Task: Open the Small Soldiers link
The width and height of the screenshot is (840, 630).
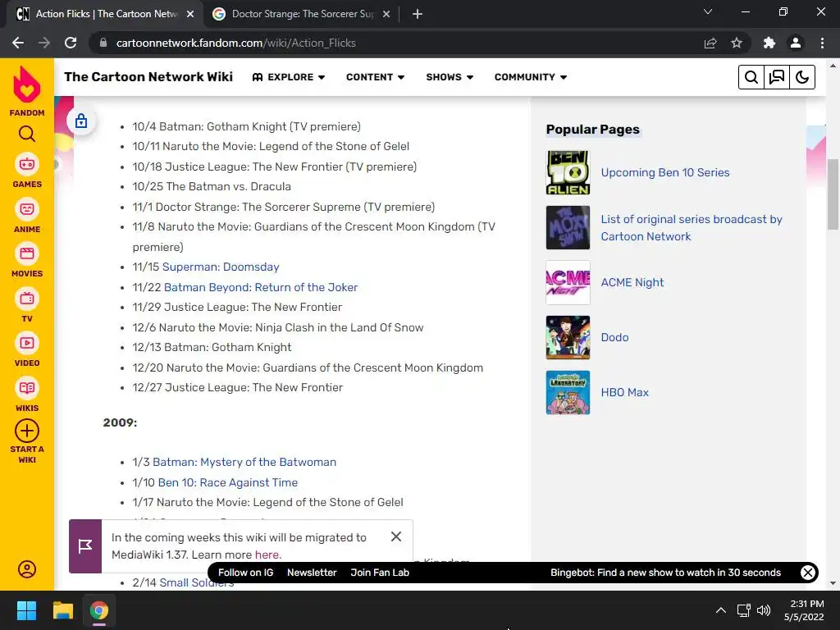Action: (197, 583)
